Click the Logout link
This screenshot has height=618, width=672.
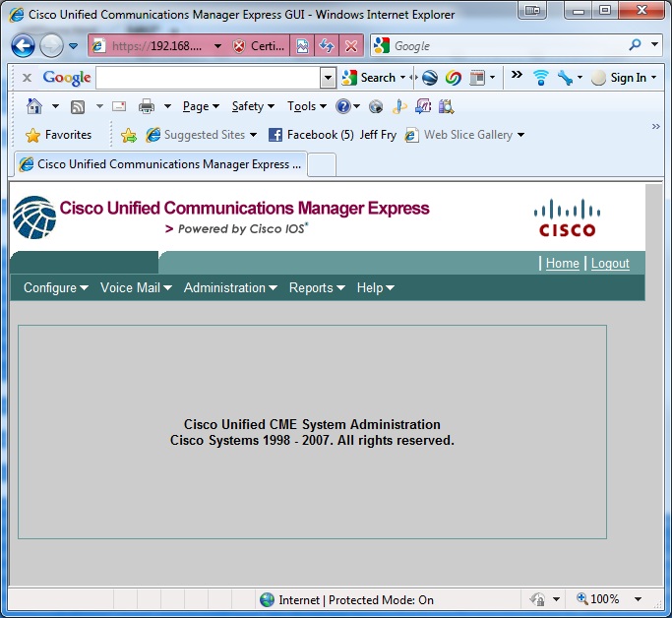coord(610,263)
